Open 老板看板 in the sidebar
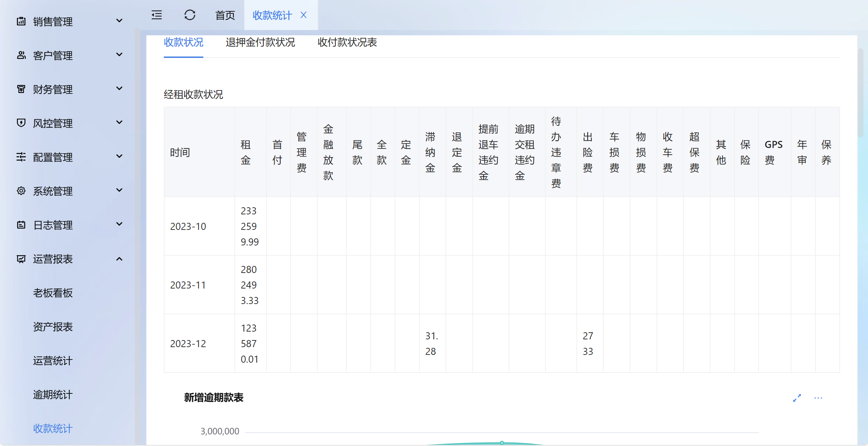 [53, 293]
